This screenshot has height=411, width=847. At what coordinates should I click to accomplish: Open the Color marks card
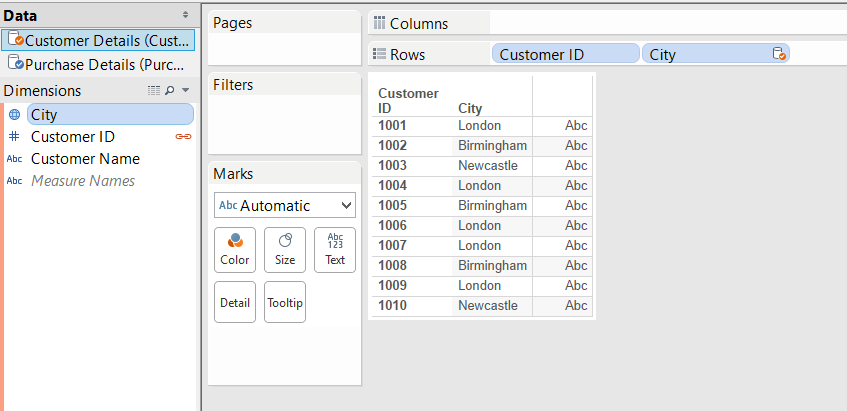234,250
